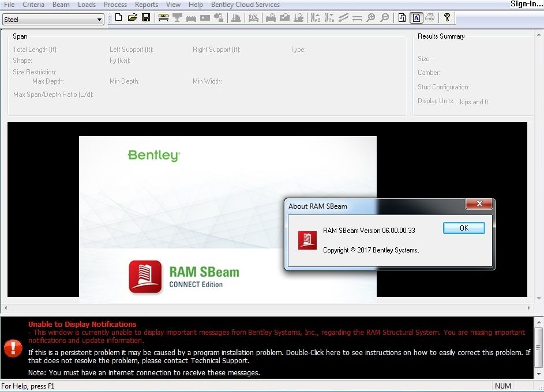544x392 pixels.
Task: Click the zoom in magnifier icon
Action: coord(371,18)
